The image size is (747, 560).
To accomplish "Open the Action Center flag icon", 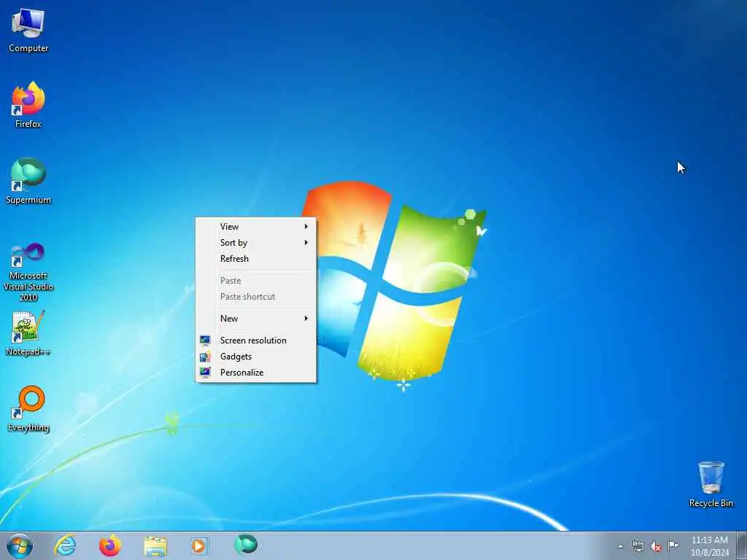I will 673,545.
